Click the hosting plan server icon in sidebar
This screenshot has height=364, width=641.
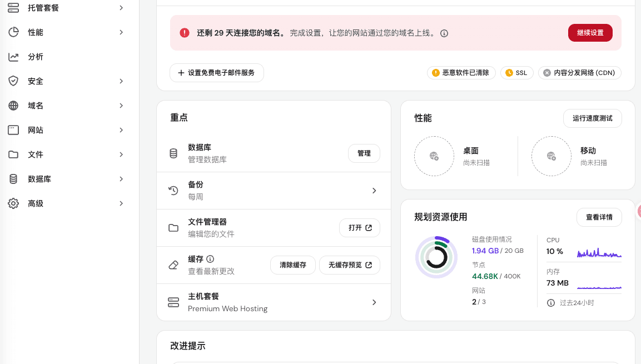coord(13,8)
